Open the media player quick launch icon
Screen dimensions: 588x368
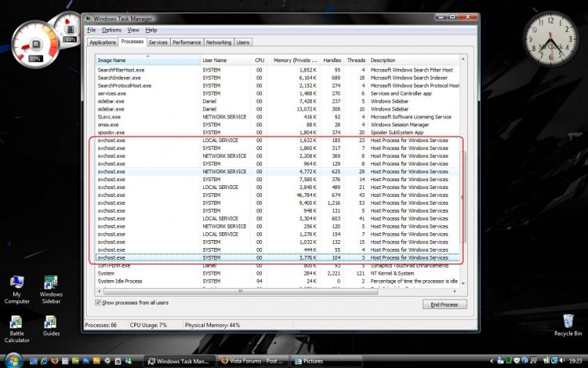tap(107, 360)
